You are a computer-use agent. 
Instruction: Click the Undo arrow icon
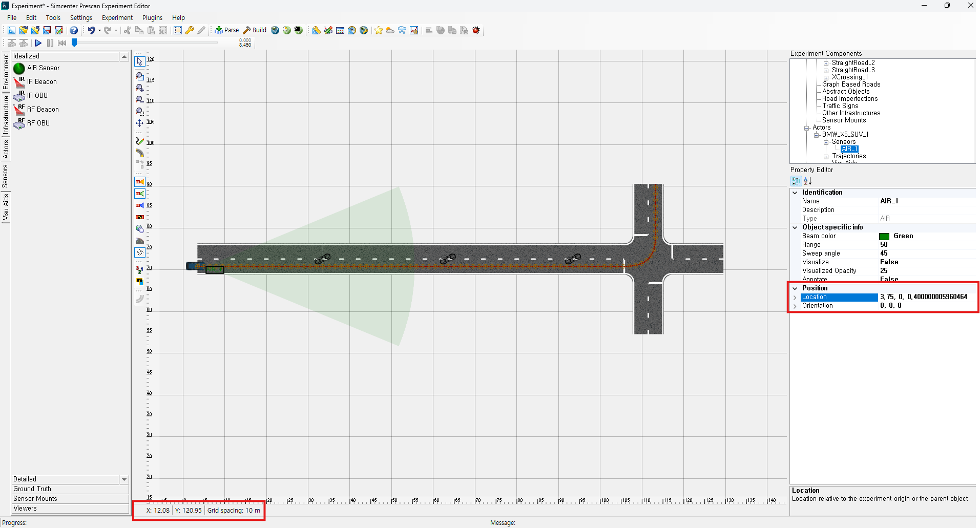click(x=91, y=30)
